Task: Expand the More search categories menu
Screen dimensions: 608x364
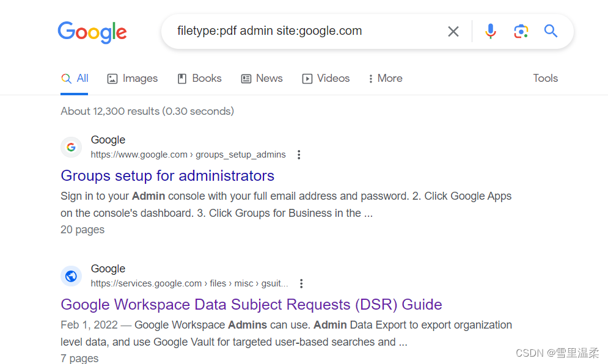Action: click(385, 78)
